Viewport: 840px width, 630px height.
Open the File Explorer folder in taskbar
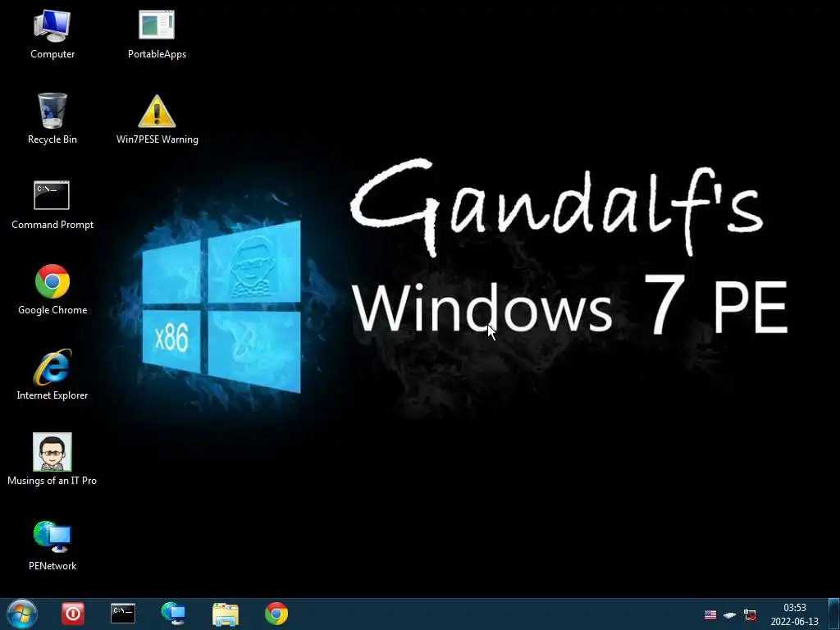(x=226, y=614)
